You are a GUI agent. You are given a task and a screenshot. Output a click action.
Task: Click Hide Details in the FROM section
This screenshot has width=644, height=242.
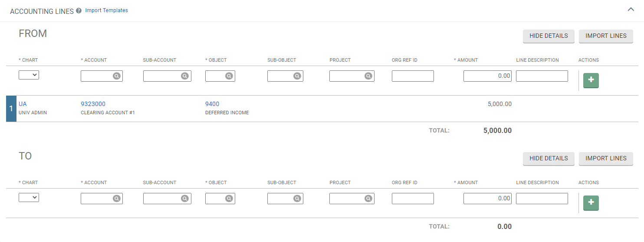click(549, 36)
